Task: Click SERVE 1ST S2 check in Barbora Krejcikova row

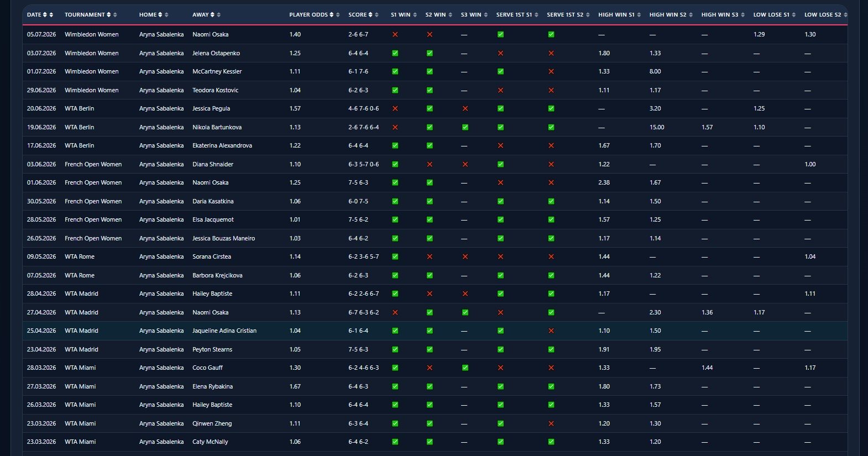Action: [551, 275]
